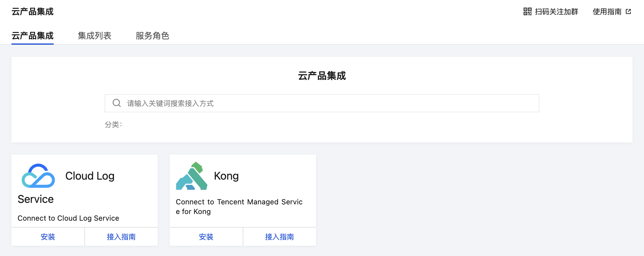Viewport: 644px width, 256px height.
Task: Click the magnifier icon in the search box
Action: click(117, 103)
